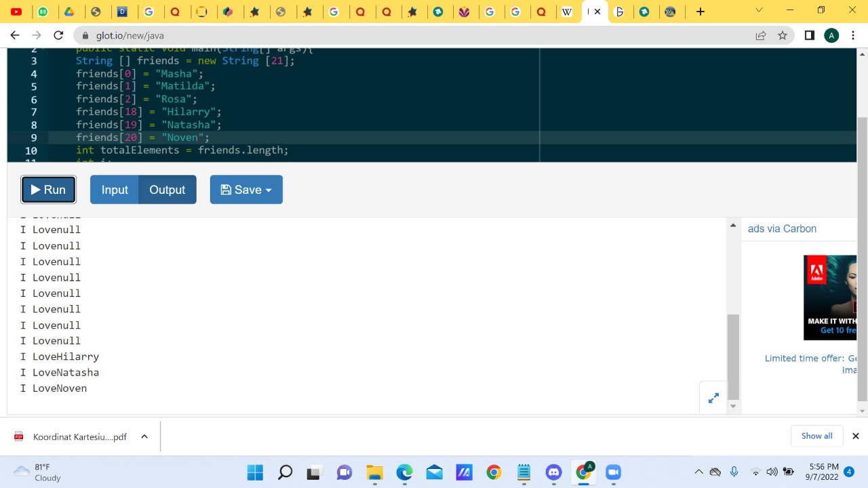
Task: Switch to the Input tab
Action: 115,190
